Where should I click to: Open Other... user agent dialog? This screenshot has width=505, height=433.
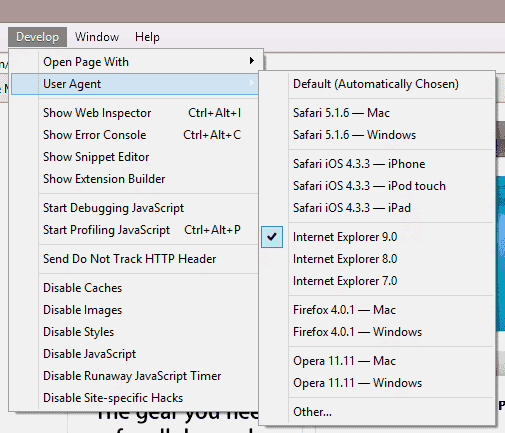(x=377, y=412)
